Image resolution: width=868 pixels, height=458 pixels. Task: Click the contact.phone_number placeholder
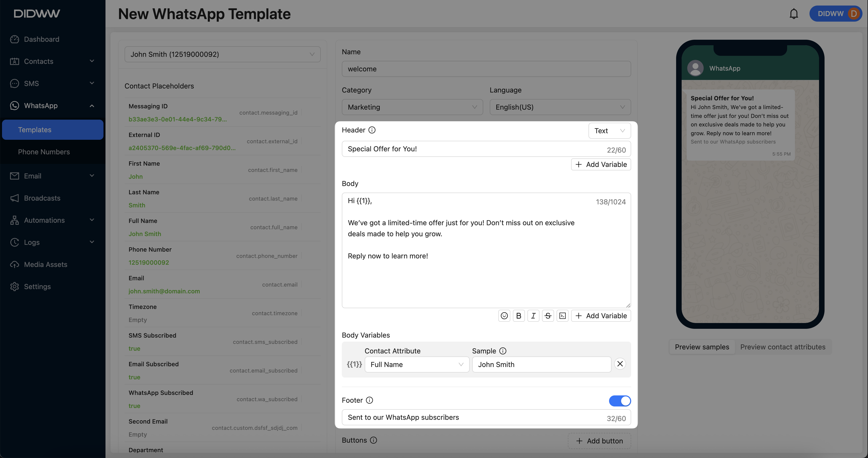[x=266, y=256]
